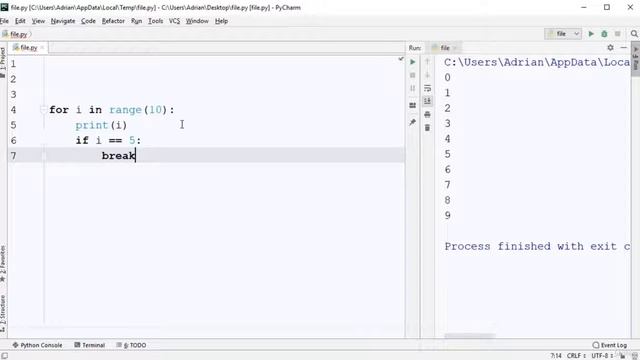
Task: Click the lock read-only icon in status bar
Action: coord(622,356)
